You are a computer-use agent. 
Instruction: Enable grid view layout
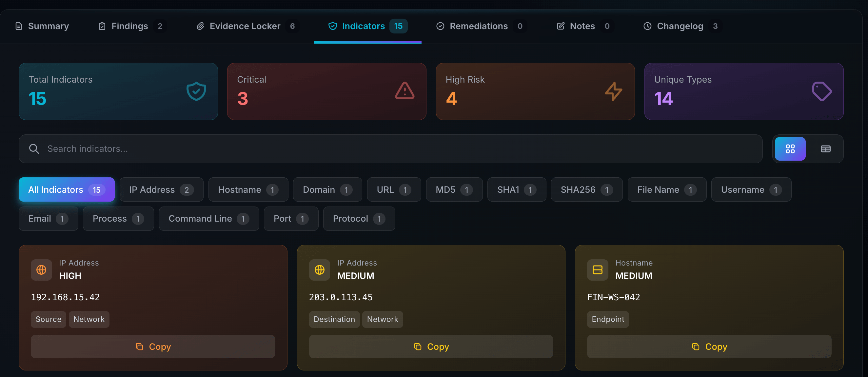coord(790,149)
